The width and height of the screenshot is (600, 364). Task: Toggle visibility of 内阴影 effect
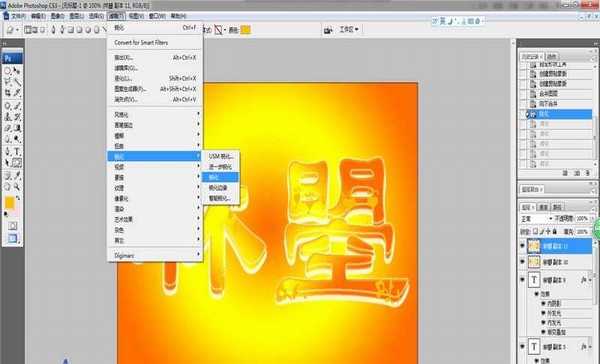(x=543, y=303)
